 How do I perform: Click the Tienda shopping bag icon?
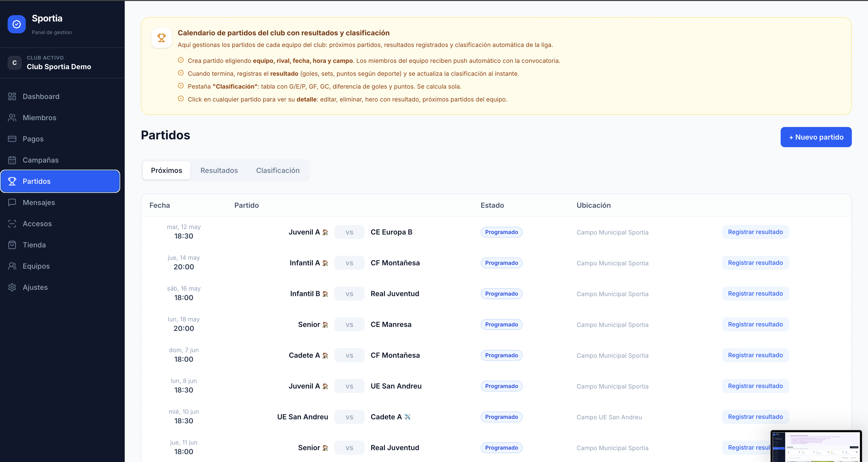pos(12,245)
